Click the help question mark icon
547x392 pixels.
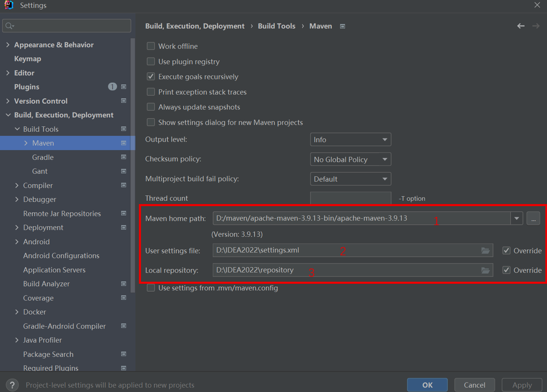pyautogui.click(x=12, y=385)
